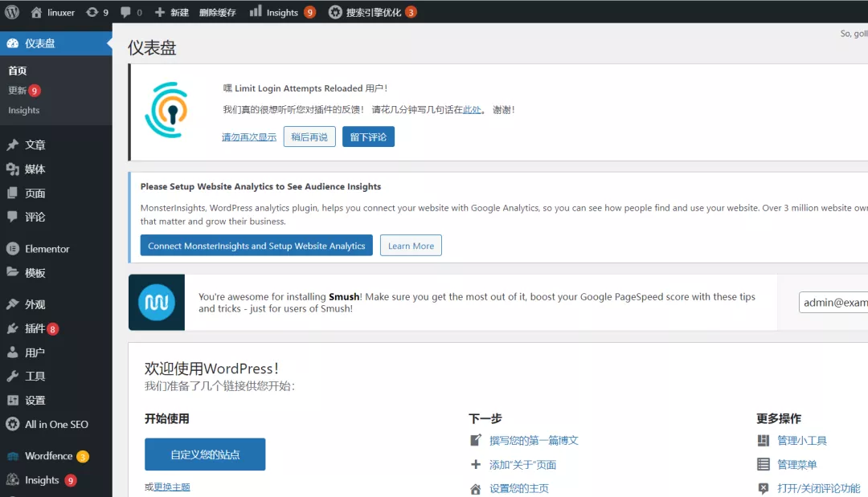Click the home icon for 设置您的主页

click(x=476, y=489)
